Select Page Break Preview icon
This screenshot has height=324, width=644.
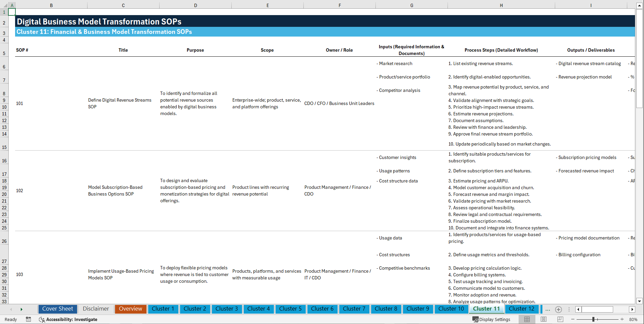click(x=560, y=319)
